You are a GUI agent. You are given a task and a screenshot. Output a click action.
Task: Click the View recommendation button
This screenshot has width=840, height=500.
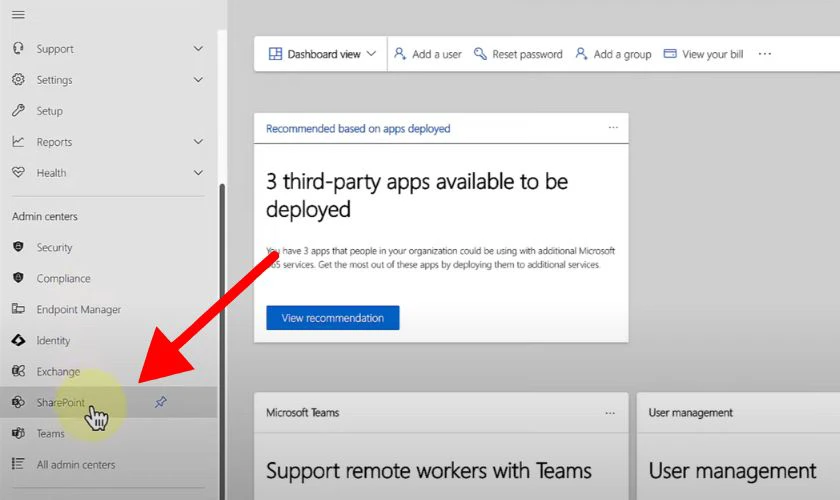[x=333, y=318]
